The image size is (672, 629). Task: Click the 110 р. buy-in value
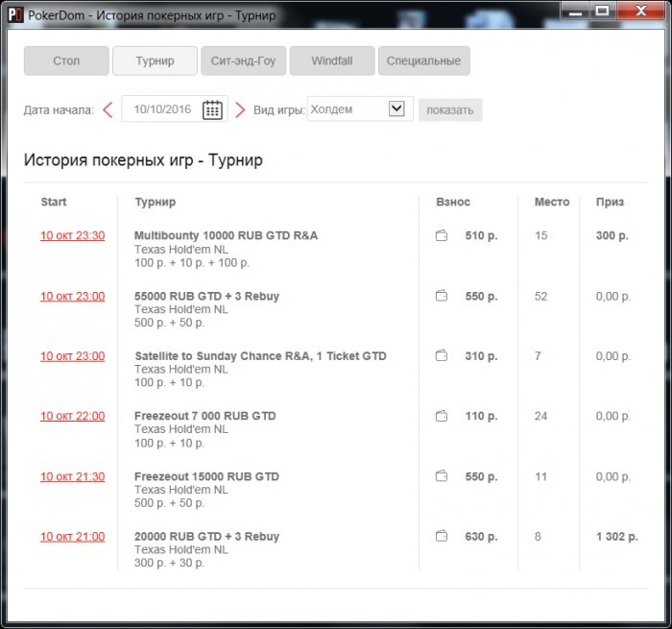481,416
